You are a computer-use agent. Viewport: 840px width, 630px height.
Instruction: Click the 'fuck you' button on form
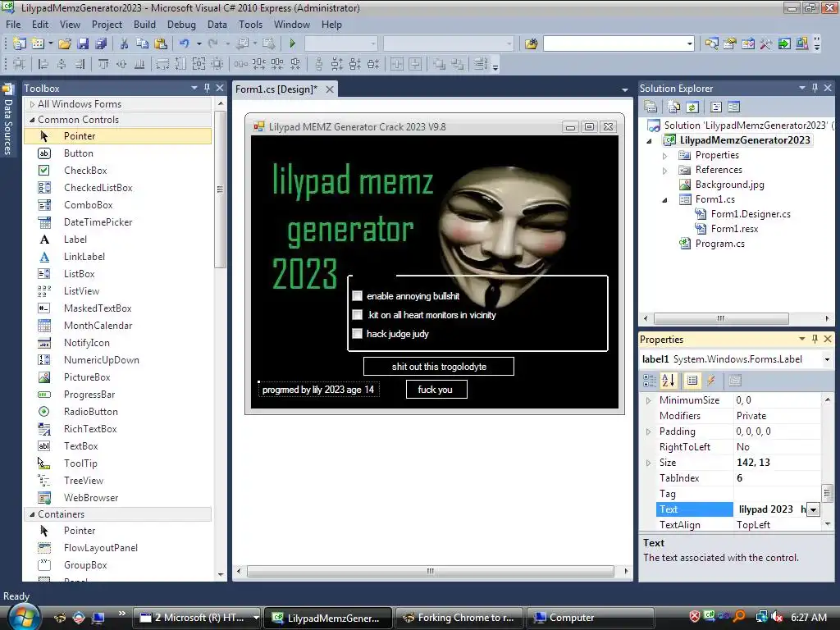[436, 390]
